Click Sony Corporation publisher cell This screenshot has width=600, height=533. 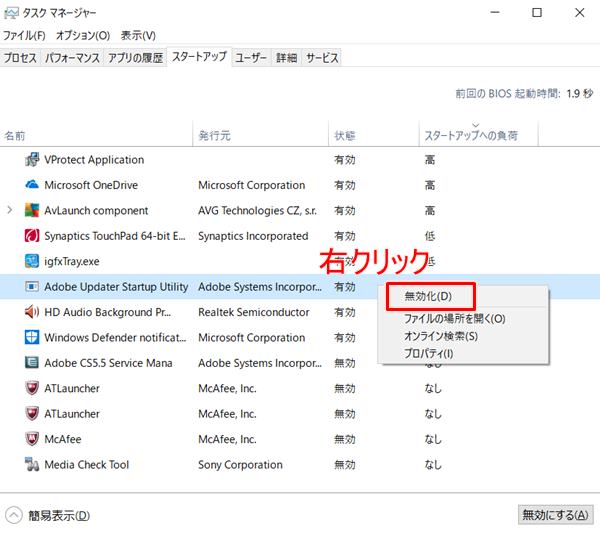[240, 464]
